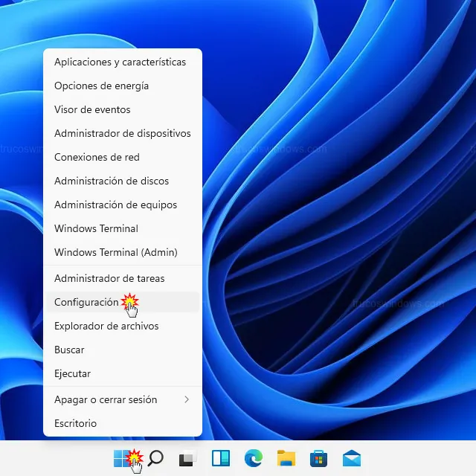Click Configuración in the menu
Image resolution: width=476 pixels, height=476 pixels.
[x=86, y=302]
